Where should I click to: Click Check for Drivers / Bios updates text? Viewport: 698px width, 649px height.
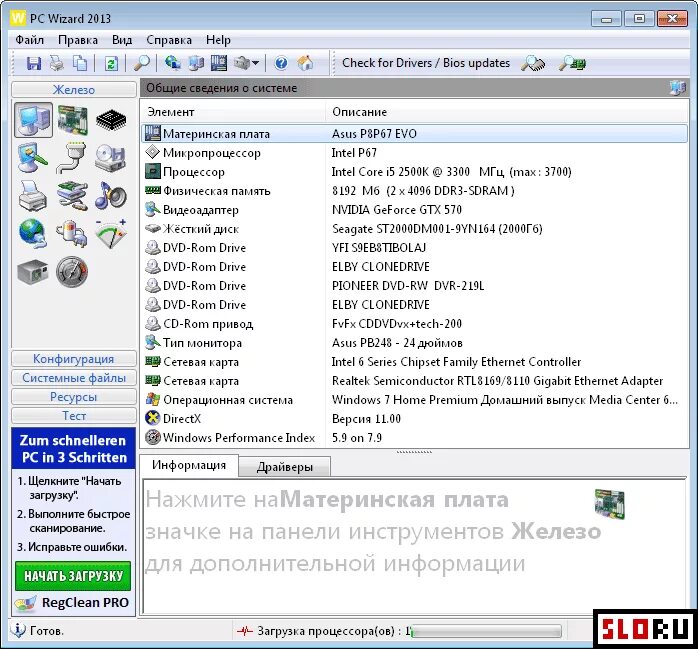tap(426, 63)
